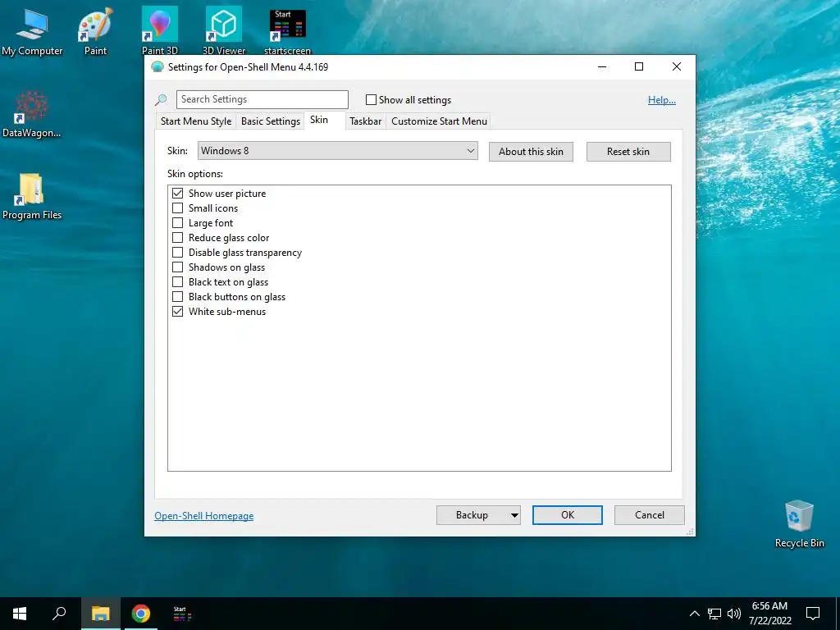Select the Paint desktop shortcut
Image resolution: width=840 pixels, height=630 pixels.
[95, 31]
